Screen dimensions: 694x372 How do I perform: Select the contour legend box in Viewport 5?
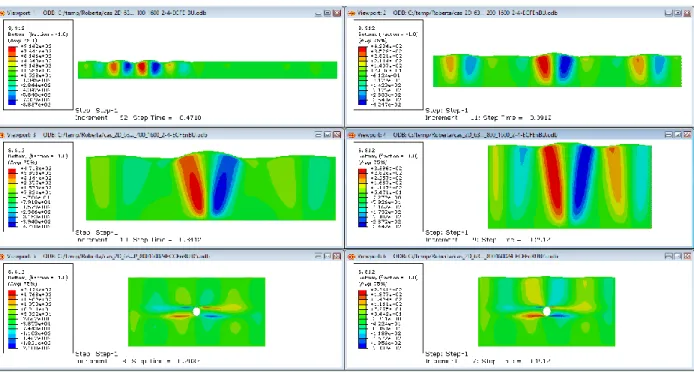click(38, 308)
